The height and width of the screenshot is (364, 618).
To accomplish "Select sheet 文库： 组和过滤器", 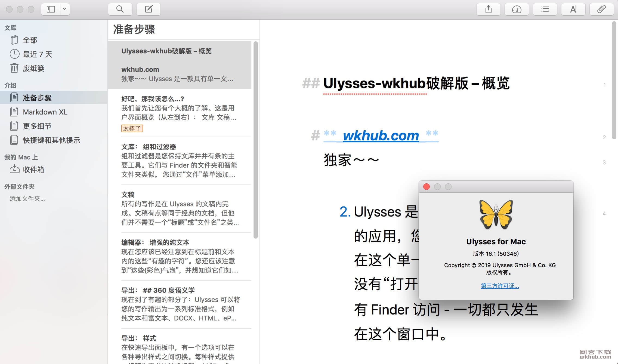I will pyautogui.click(x=180, y=161).
